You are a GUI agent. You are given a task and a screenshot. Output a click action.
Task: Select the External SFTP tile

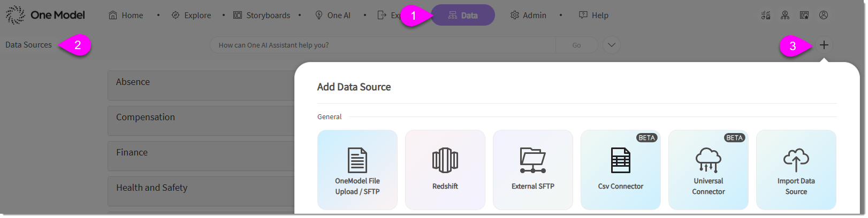(533, 169)
